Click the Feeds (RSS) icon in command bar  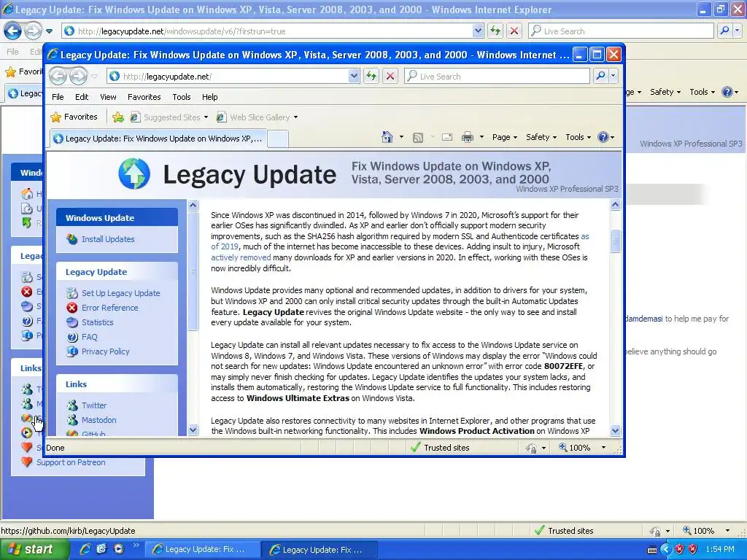click(418, 138)
